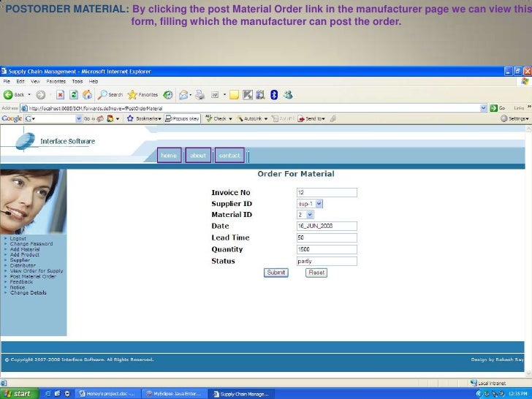Click the Quantity input field

pyautogui.click(x=327, y=249)
